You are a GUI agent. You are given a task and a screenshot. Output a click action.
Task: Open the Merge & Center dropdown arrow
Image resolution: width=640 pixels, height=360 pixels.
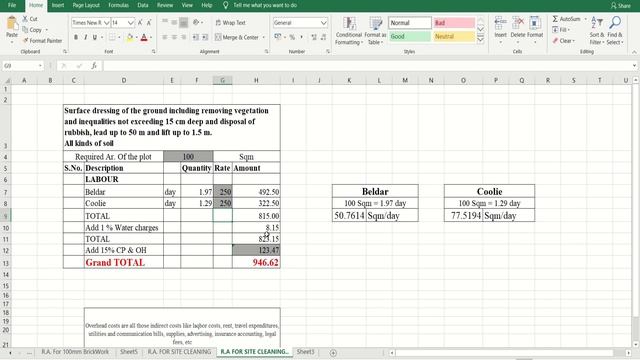pos(264,37)
